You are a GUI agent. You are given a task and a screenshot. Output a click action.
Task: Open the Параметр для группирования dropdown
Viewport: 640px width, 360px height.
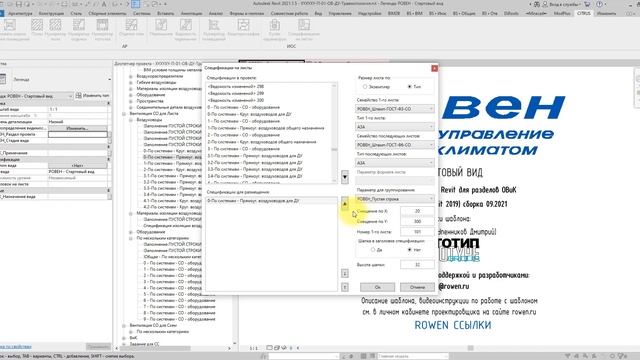tap(395, 199)
